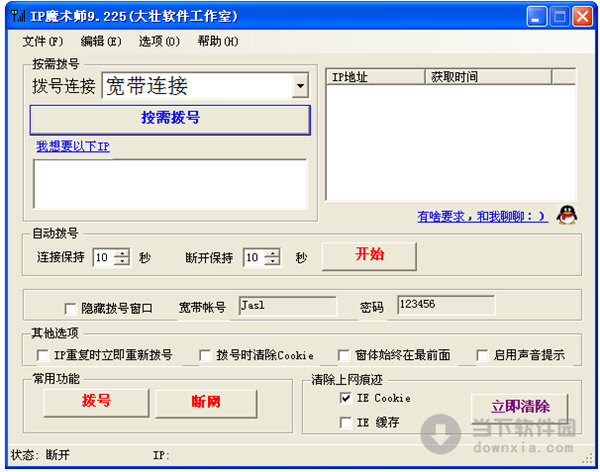Image resolution: width=600 pixels, height=472 pixels.
Task: Open the 我想要以下IP link
Action: pyautogui.click(x=73, y=147)
